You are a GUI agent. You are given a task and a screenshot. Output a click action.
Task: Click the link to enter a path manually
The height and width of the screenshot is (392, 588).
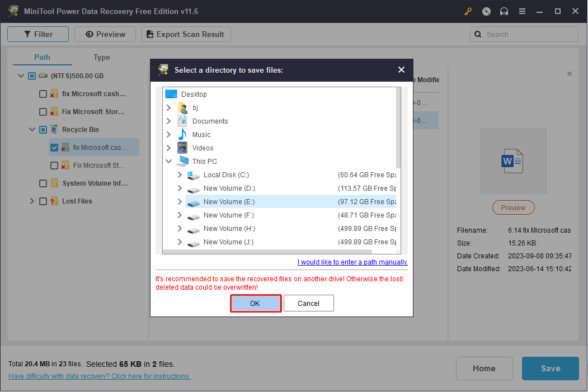tap(352, 262)
